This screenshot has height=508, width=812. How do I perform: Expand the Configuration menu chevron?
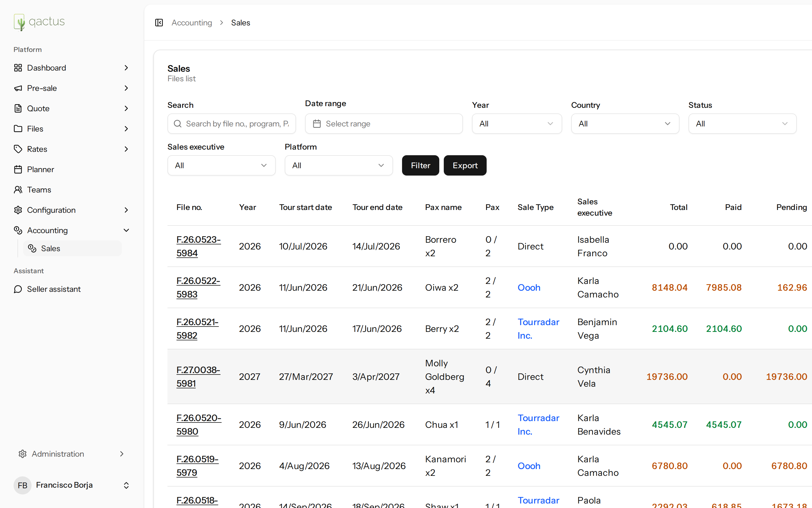click(x=126, y=210)
